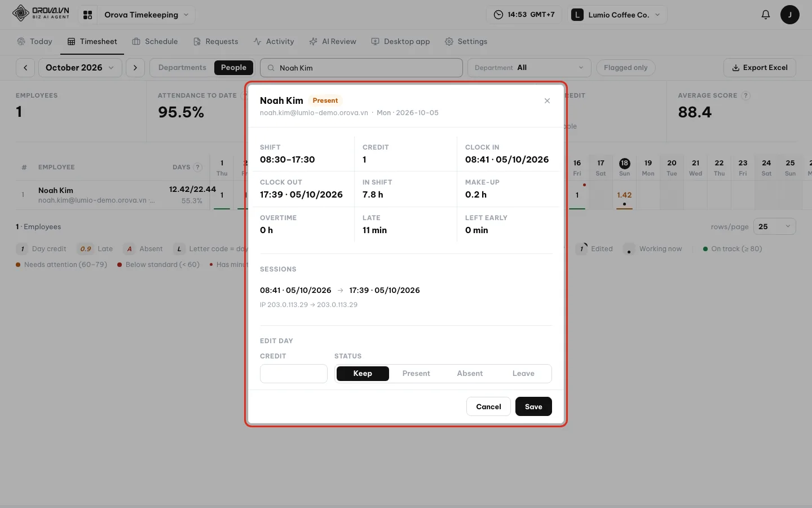Set status to Present

pos(416,374)
